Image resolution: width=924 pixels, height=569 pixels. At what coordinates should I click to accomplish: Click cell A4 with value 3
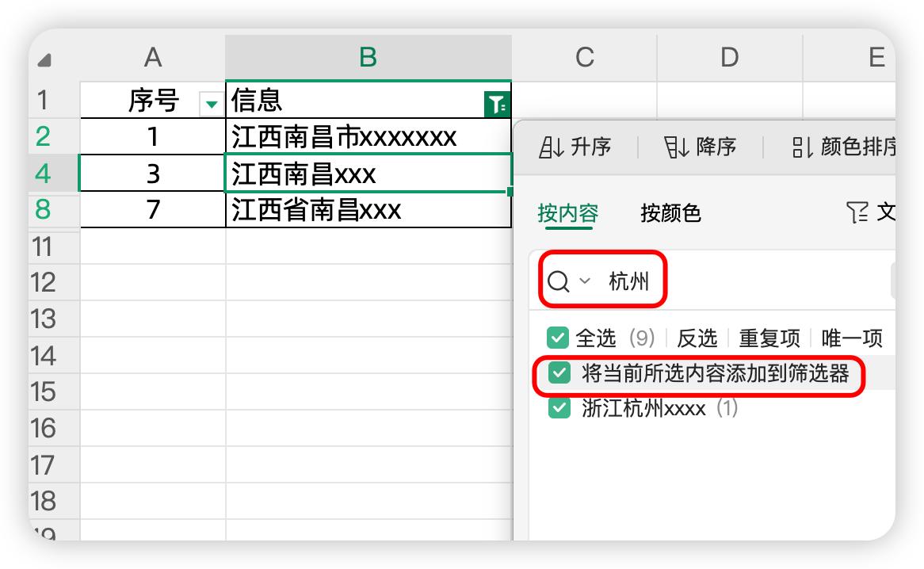click(153, 174)
